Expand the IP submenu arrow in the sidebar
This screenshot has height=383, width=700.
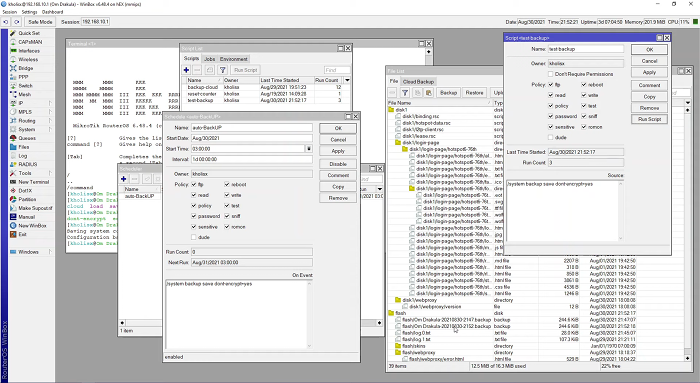[50, 103]
